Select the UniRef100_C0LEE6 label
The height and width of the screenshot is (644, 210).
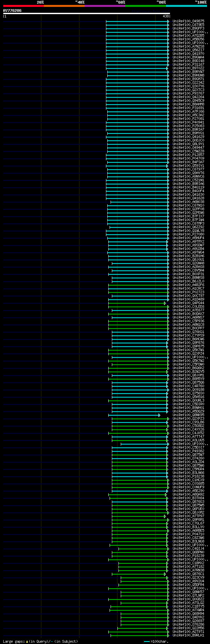pyautogui.click(x=189, y=307)
